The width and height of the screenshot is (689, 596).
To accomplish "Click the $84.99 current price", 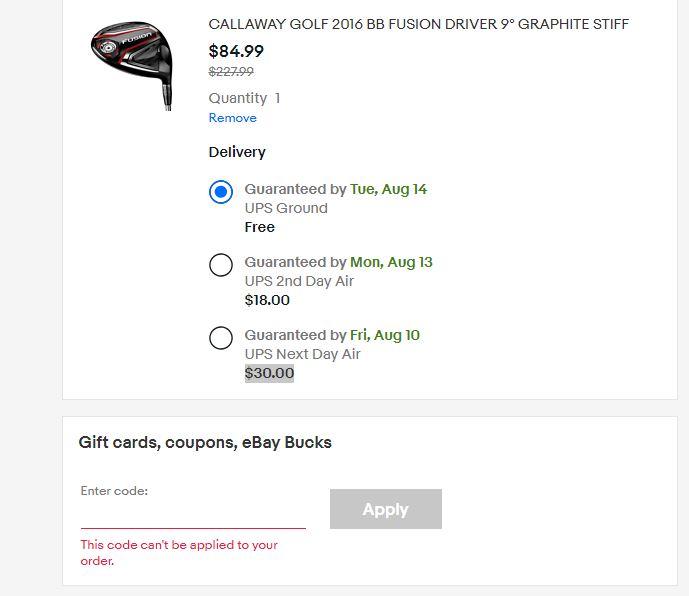I will [236, 51].
